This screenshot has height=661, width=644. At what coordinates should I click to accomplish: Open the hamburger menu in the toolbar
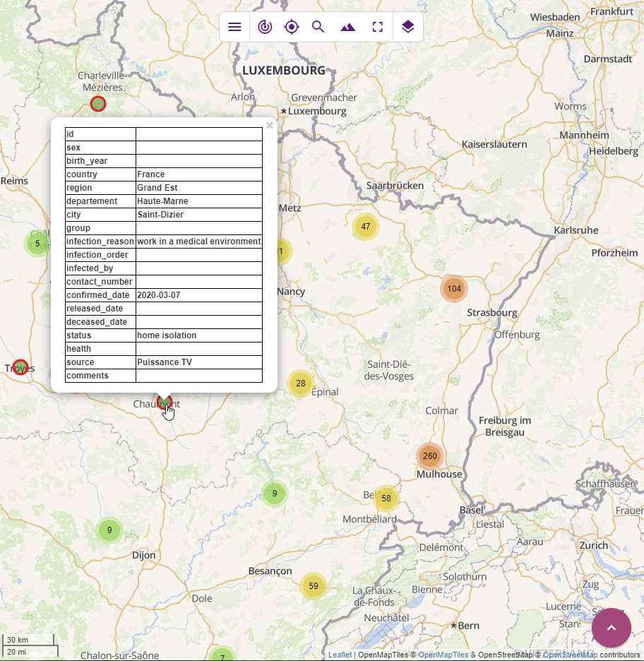point(234,27)
